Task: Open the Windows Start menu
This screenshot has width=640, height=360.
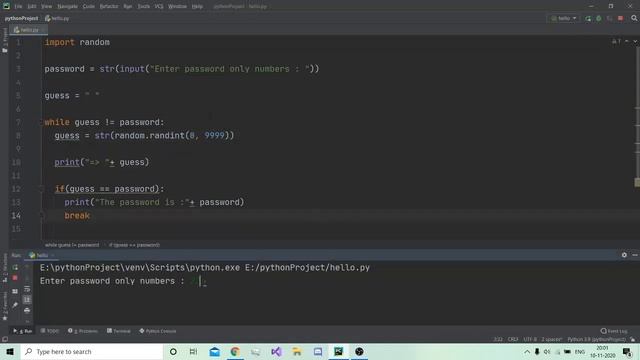Action: (10, 351)
